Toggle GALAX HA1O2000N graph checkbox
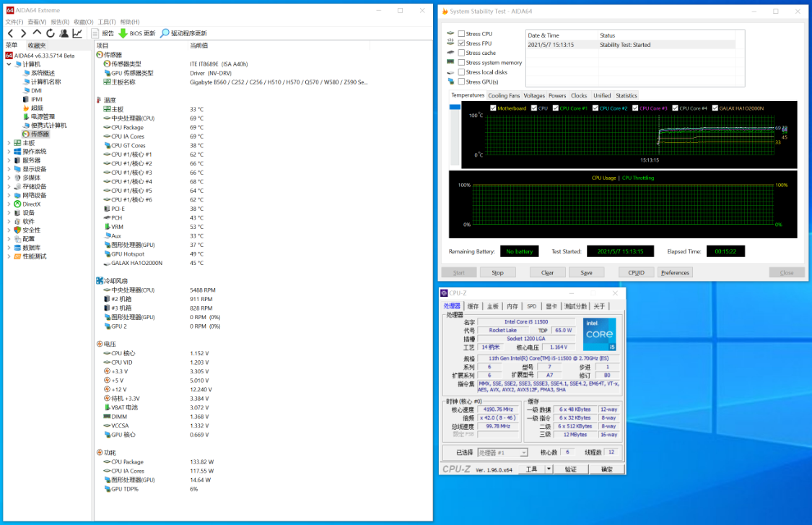This screenshot has width=812, height=525. [715, 108]
